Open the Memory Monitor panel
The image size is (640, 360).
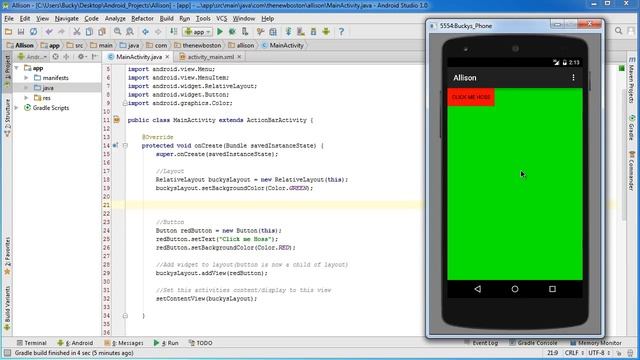click(596, 343)
